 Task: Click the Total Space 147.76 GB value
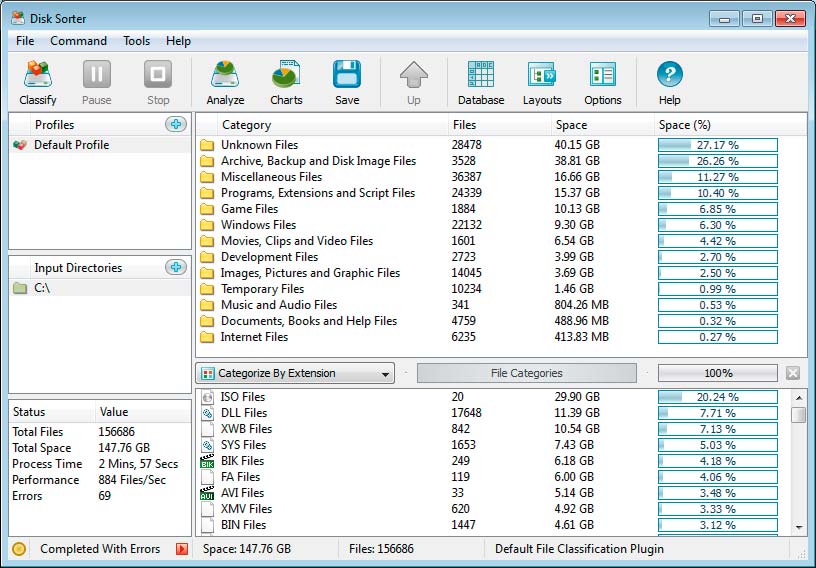124,448
